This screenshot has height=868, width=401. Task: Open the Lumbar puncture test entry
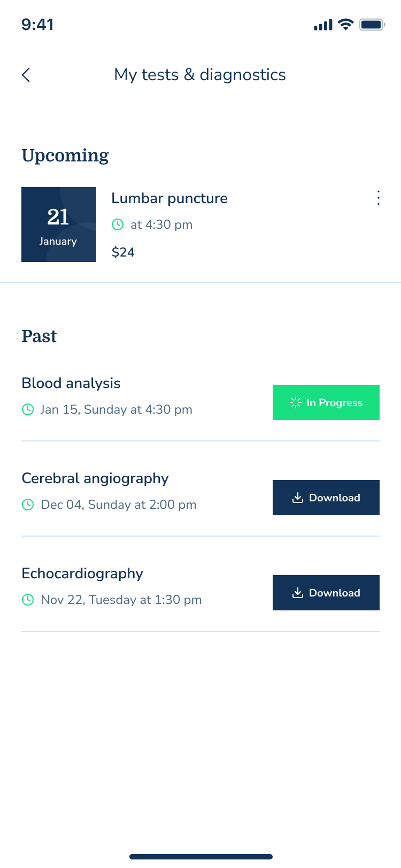(x=169, y=198)
